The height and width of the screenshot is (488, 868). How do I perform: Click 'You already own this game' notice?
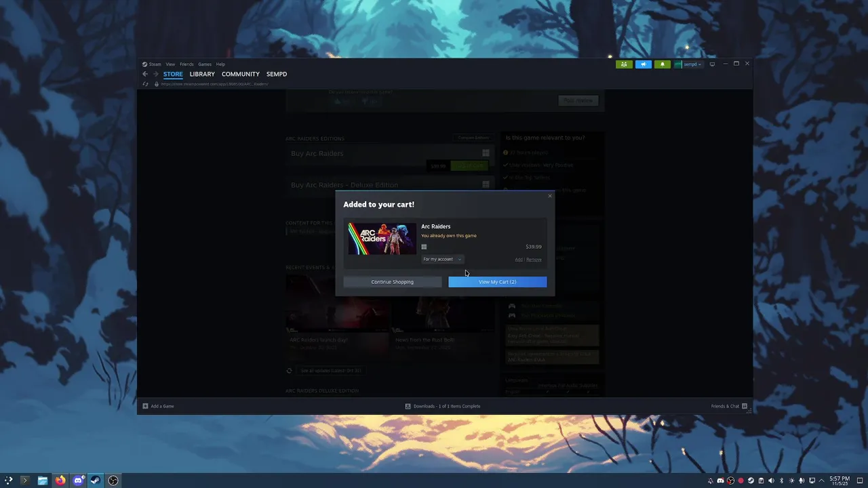click(x=449, y=236)
